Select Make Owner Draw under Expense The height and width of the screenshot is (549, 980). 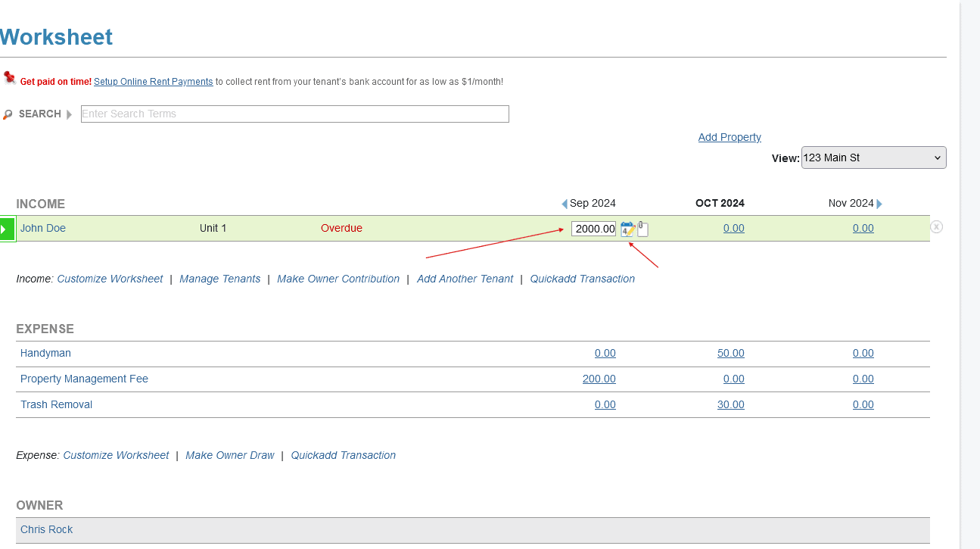tap(229, 455)
